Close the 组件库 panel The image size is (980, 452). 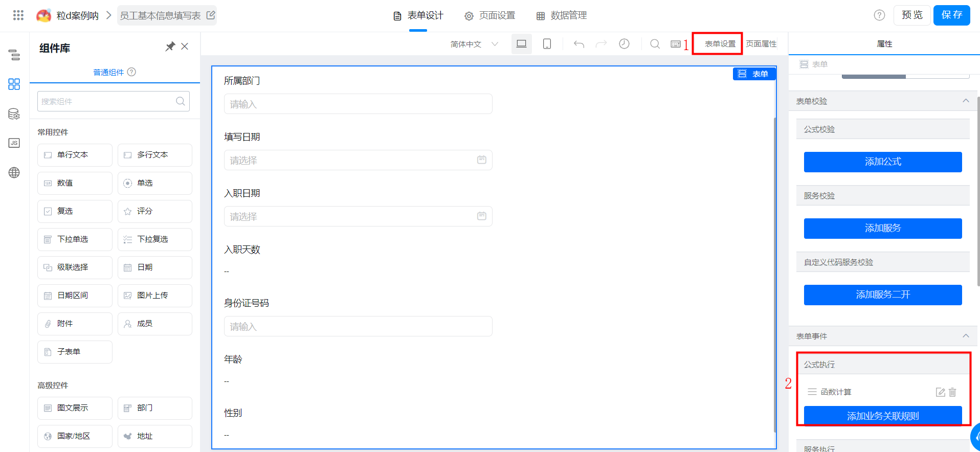coord(185,47)
